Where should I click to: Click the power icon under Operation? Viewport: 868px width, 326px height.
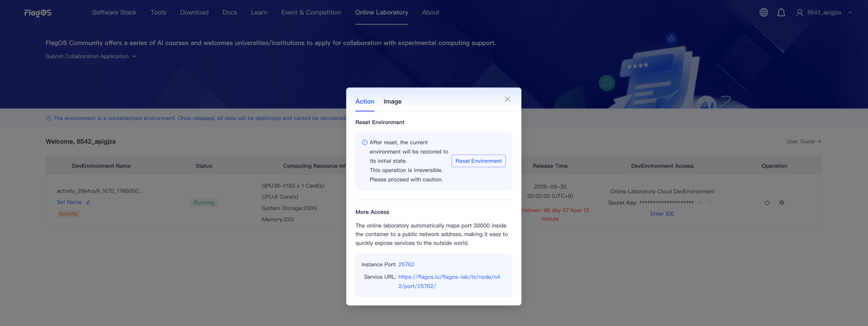pos(767,203)
